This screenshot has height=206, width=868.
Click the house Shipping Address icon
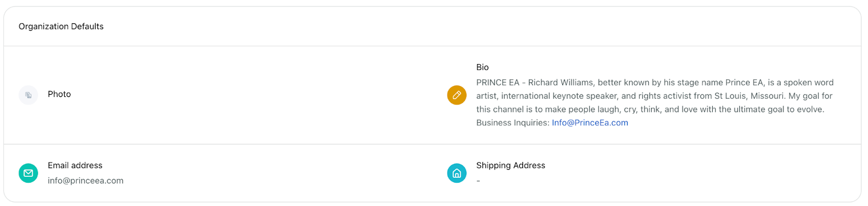(x=457, y=173)
